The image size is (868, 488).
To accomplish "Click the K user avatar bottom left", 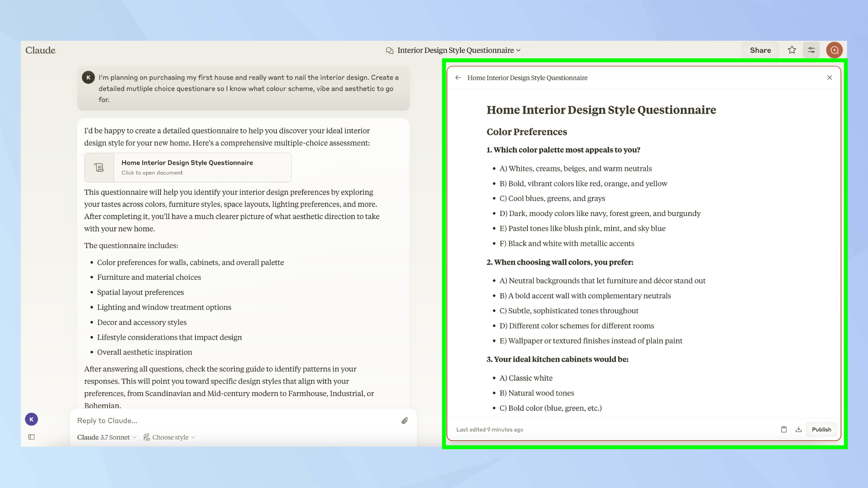I will pos(31,419).
